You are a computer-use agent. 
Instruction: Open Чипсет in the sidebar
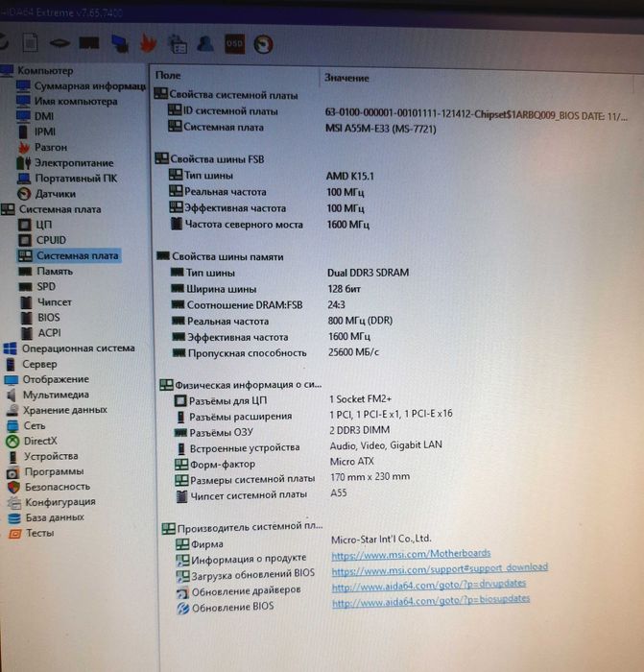tap(55, 302)
